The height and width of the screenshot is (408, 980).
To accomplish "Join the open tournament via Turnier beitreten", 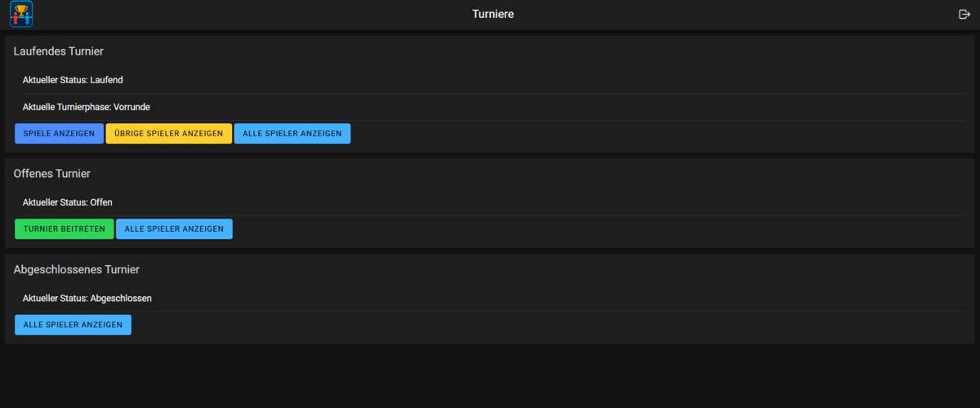I will click(65, 229).
